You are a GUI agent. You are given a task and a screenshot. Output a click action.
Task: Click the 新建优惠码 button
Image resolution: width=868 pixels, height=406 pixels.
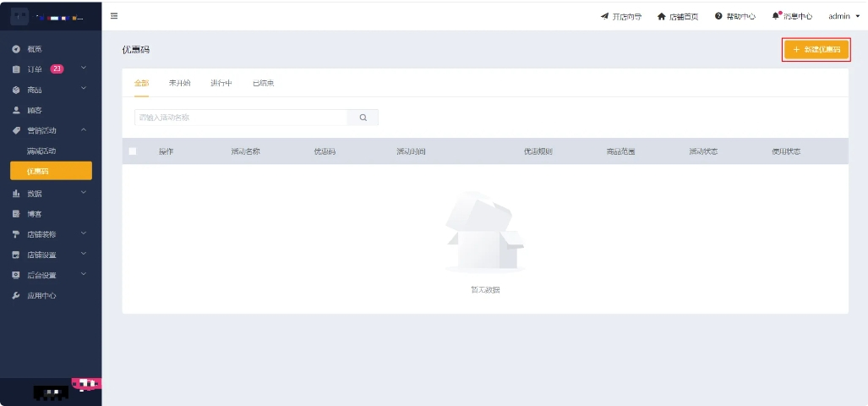click(816, 50)
